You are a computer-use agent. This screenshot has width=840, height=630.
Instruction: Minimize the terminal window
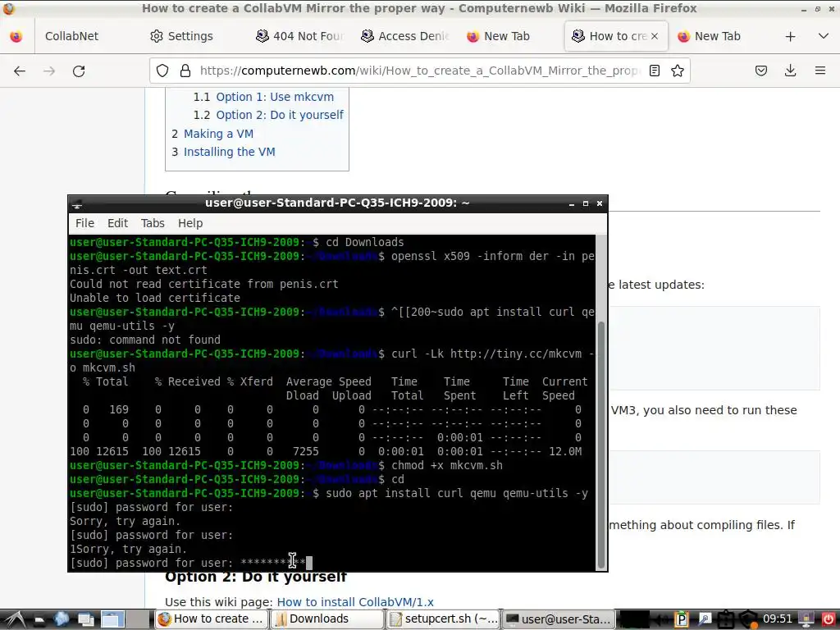572,203
